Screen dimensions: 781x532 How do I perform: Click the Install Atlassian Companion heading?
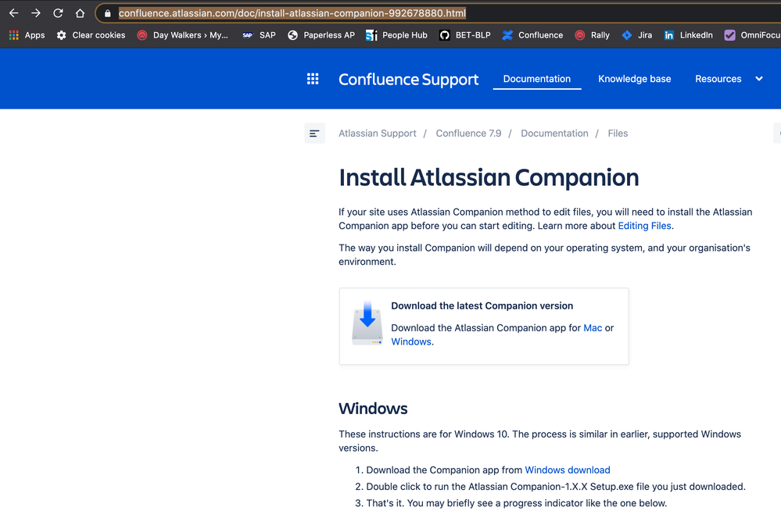tap(489, 177)
